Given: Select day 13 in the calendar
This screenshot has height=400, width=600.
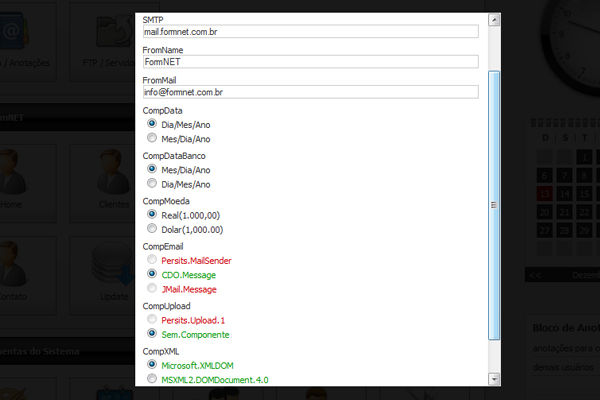Looking at the screenshot, I should (x=544, y=194).
